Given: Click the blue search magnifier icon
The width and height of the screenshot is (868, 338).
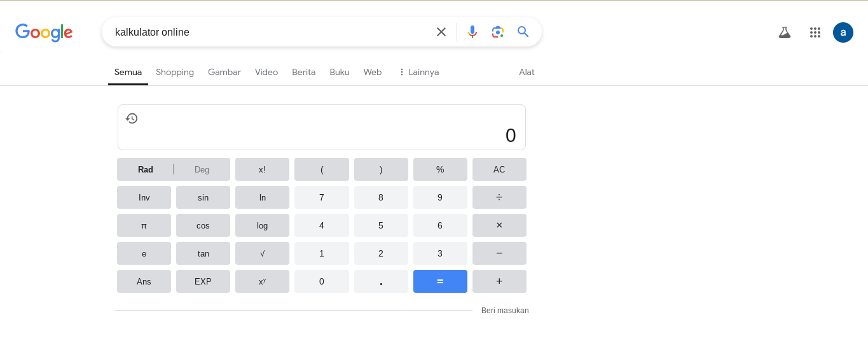Looking at the screenshot, I should [x=523, y=32].
